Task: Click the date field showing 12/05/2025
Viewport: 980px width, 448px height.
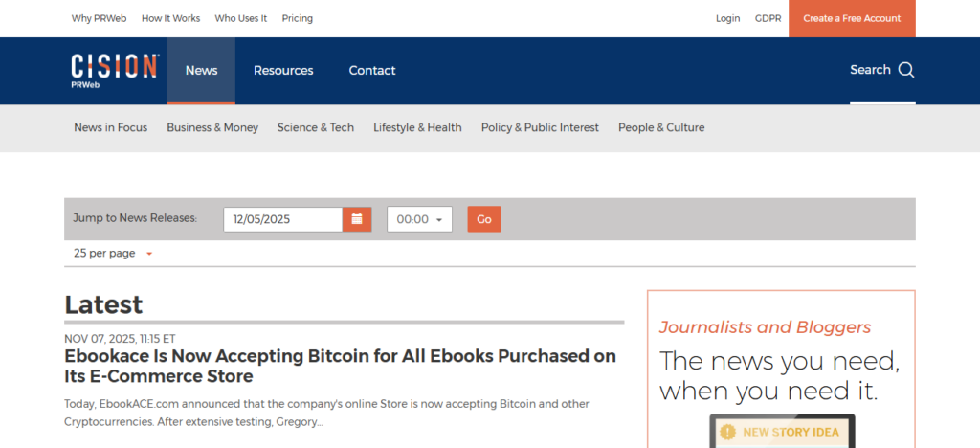Action: pyautogui.click(x=282, y=219)
